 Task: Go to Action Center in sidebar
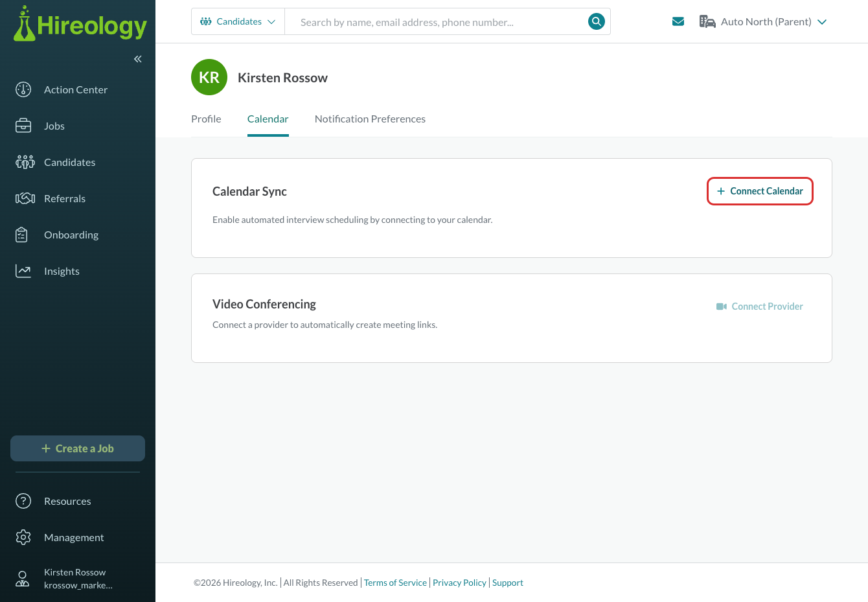coord(76,89)
